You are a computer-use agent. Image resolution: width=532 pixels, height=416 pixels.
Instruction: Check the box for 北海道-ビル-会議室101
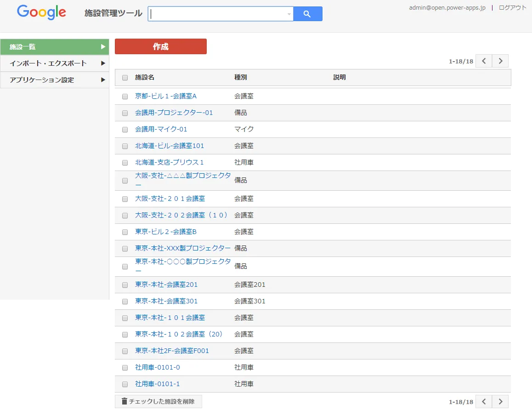(x=125, y=146)
